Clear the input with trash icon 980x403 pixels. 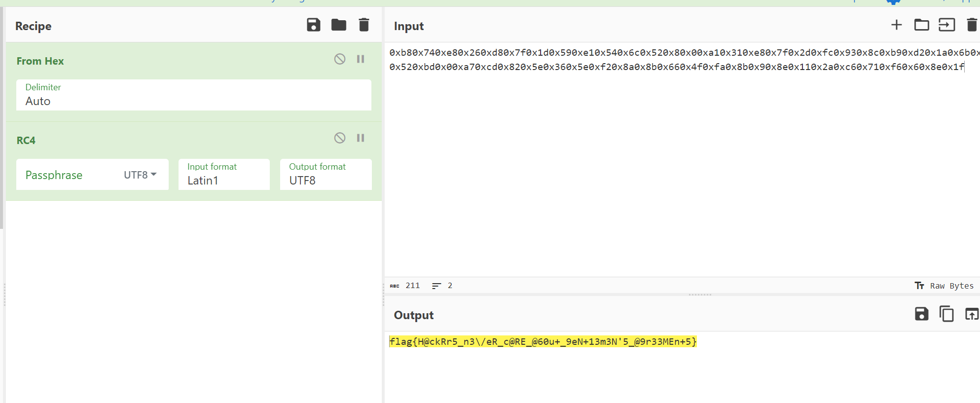click(971, 25)
